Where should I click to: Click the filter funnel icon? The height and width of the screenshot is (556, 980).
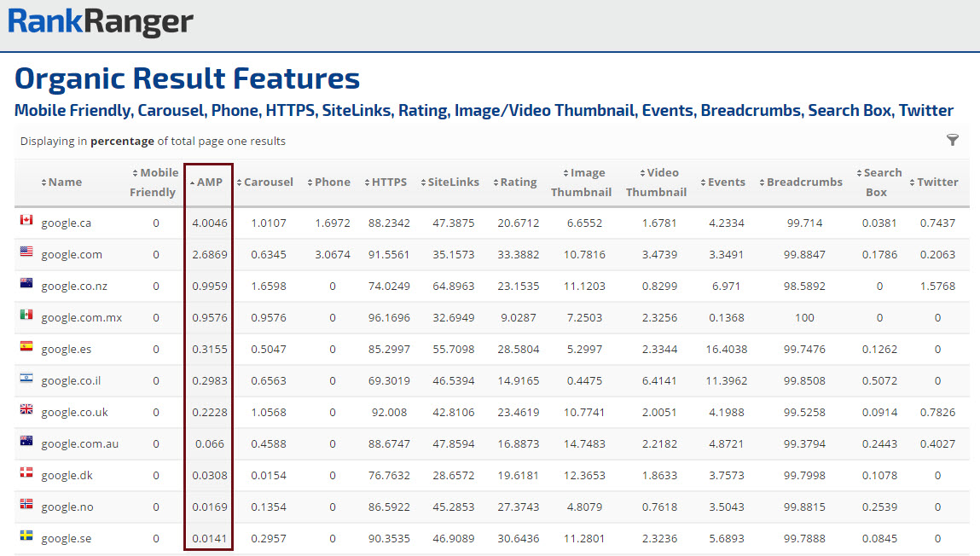point(953,141)
